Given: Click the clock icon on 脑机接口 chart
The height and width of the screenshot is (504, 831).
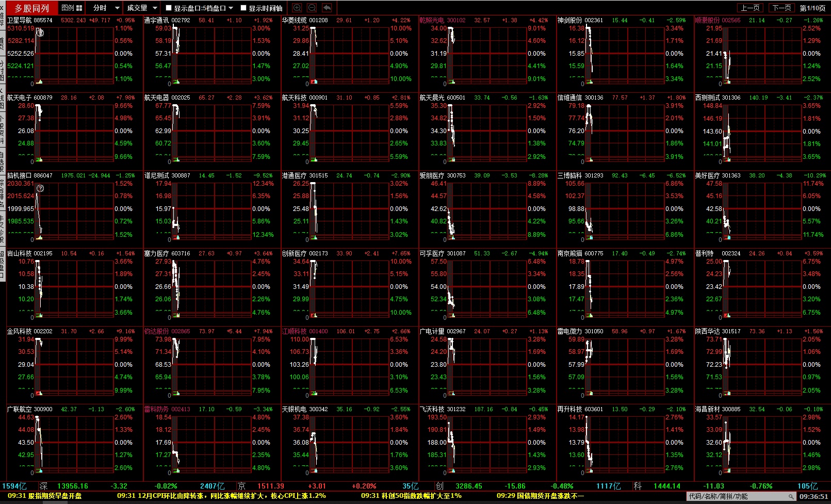Looking at the screenshot, I should tap(40, 188).
